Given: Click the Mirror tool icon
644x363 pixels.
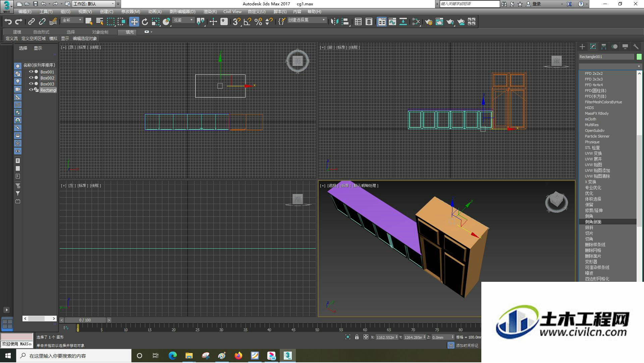Looking at the screenshot, I should tap(334, 22).
